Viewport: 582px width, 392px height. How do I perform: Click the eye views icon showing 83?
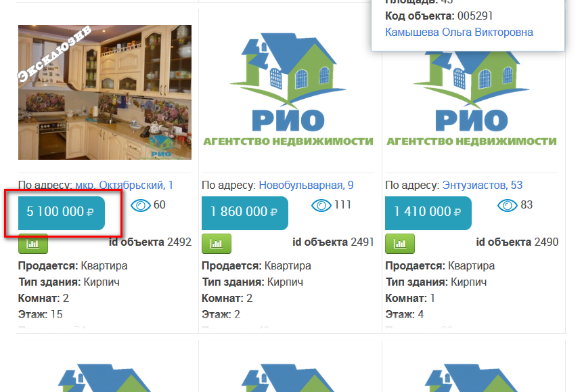(x=507, y=205)
